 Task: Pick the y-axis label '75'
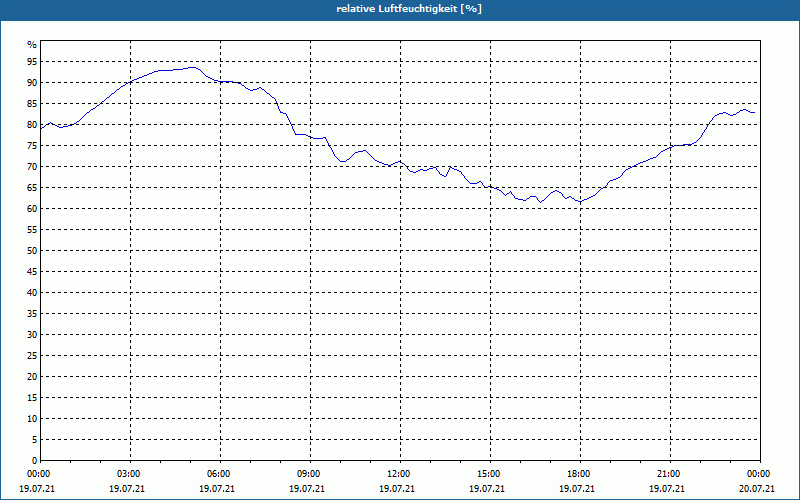(x=32, y=146)
